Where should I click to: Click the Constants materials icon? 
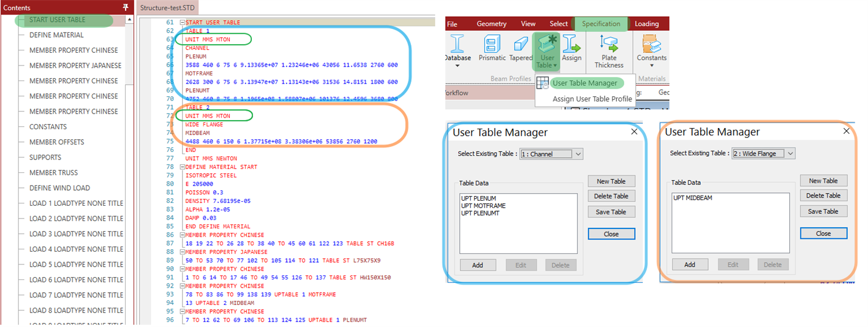coord(651,45)
